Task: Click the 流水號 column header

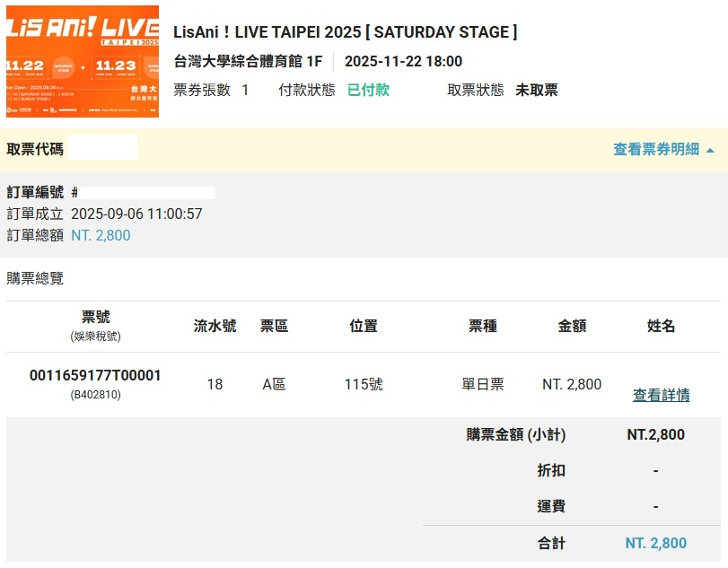Action: (215, 326)
